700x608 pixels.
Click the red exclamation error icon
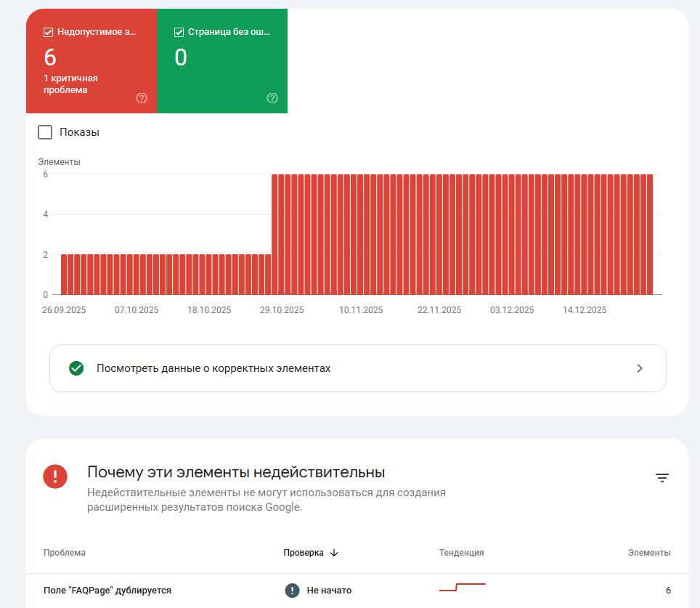click(55, 477)
